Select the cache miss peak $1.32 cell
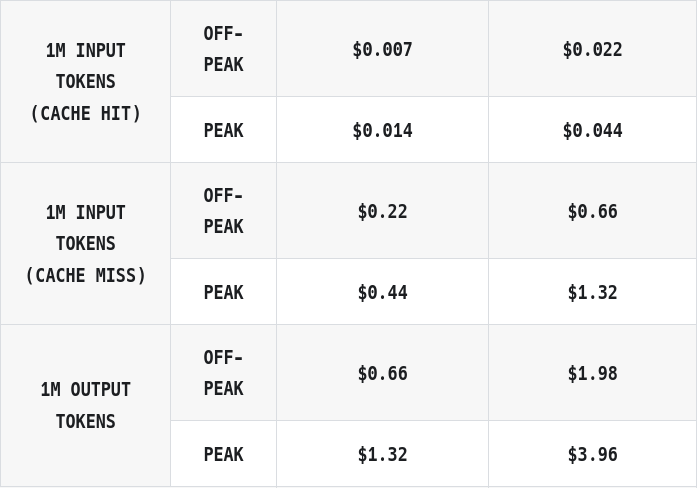697x488 pixels. click(593, 292)
